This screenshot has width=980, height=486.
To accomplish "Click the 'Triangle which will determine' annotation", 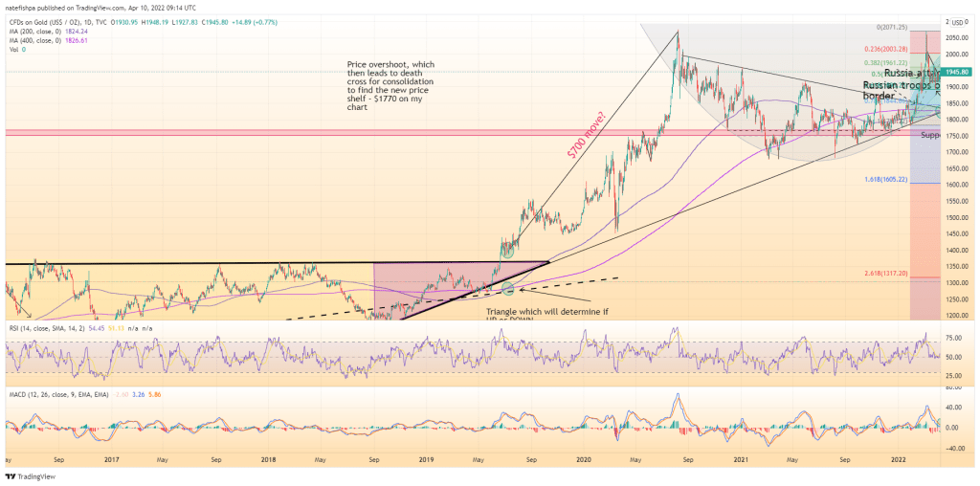I will tap(546, 313).
